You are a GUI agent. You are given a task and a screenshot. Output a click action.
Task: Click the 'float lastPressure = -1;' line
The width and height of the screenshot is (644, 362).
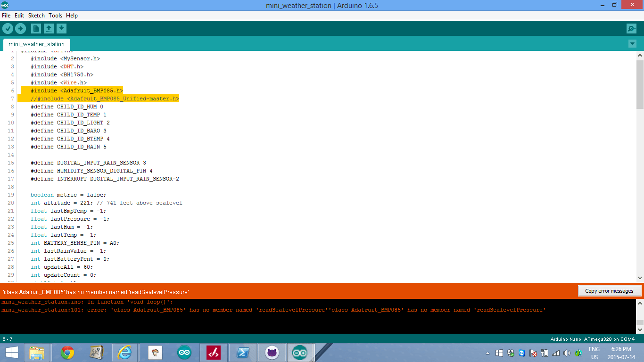click(70, 219)
